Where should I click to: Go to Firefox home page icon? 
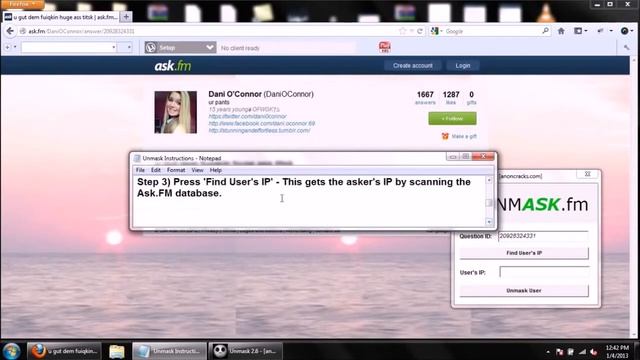(x=561, y=31)
